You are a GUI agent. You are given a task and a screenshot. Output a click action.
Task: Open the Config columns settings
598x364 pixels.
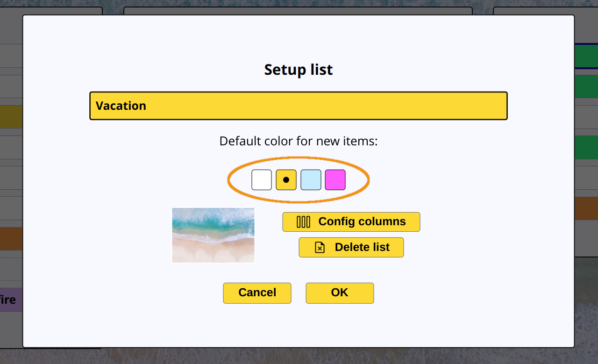[x=351, y=222]
